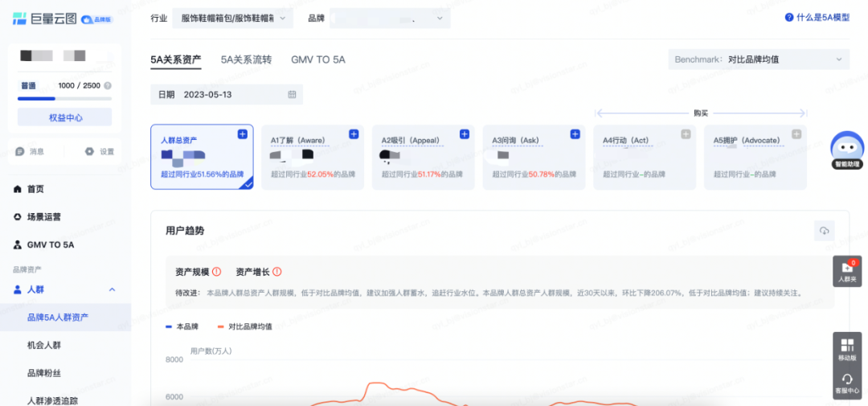The image size is (868, 406).
Task: Open 移动版 mobile version button
Action: (x=847, y=349)
